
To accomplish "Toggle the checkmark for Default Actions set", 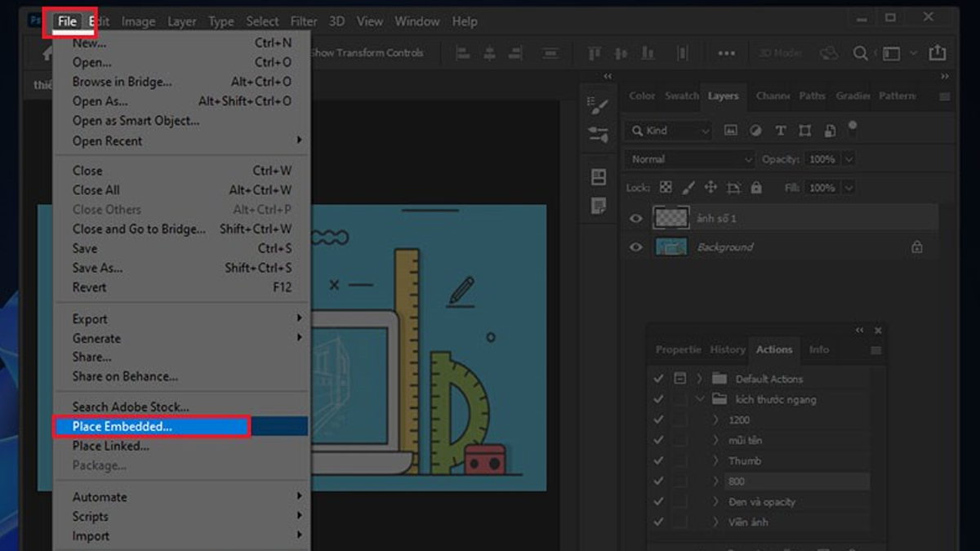I will coord(658,379).
